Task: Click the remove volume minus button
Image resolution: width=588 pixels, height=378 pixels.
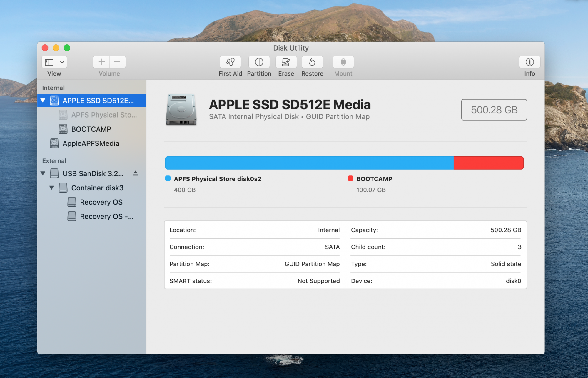Action: pos(117,62)
